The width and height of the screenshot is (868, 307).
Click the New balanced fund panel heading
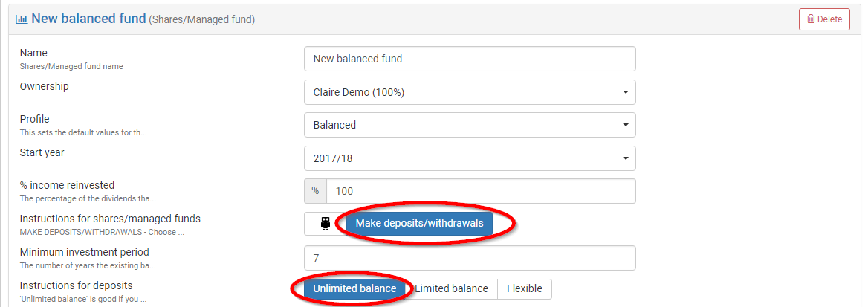tap(88, 19)
